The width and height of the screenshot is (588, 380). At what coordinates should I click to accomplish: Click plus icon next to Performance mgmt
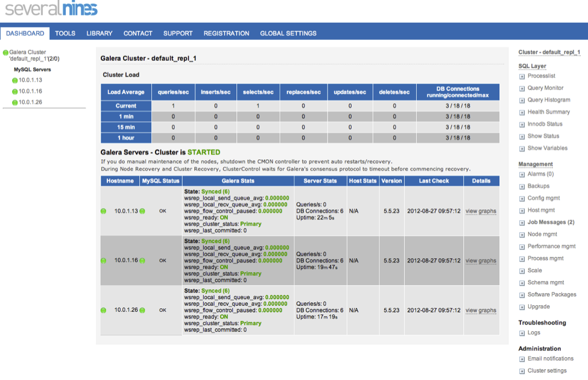pyautogui.click(x=522, y=247)
